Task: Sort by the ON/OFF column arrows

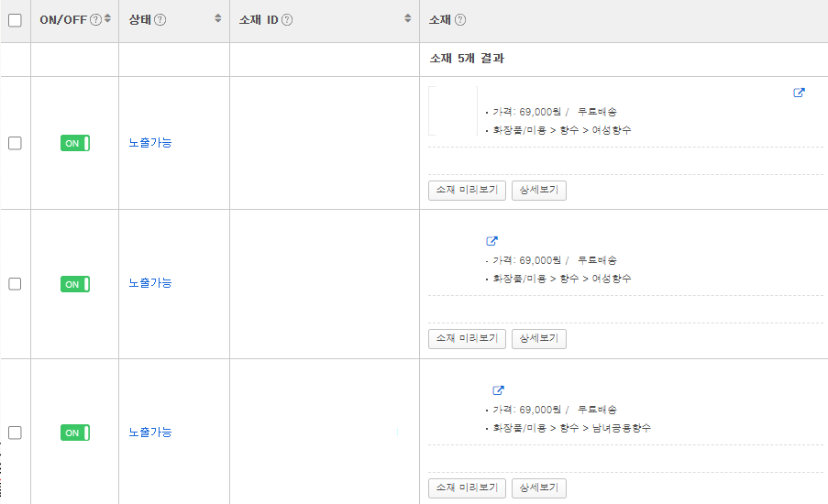Action: click(x=108, y=19)
